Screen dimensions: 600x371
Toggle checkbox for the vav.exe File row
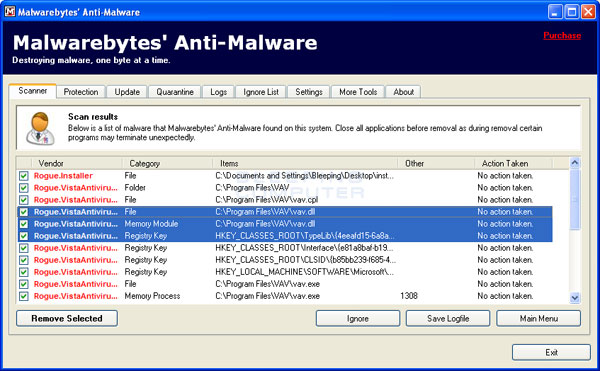[24, 284]
